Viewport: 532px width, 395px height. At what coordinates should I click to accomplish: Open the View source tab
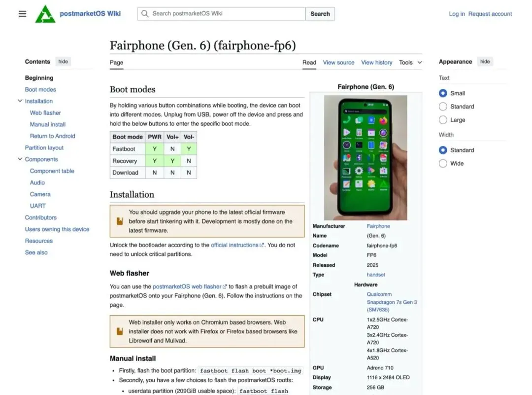coord(338,63)
